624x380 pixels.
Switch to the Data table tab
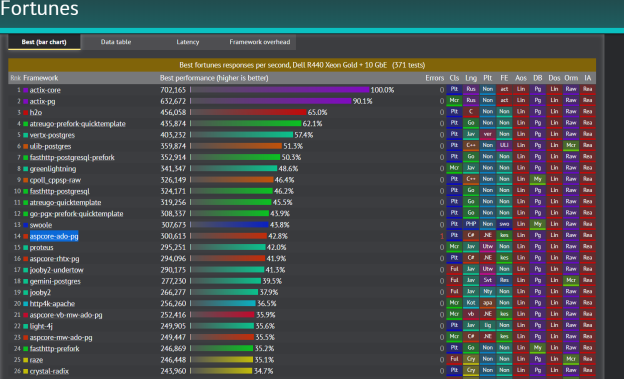(x=116, y=42)
